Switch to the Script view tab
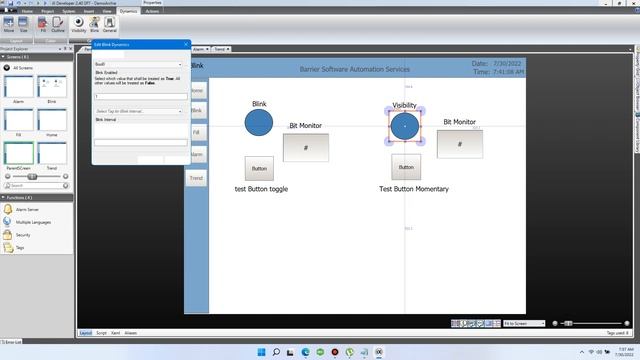 pyautogui.click(x=101, y=333)
